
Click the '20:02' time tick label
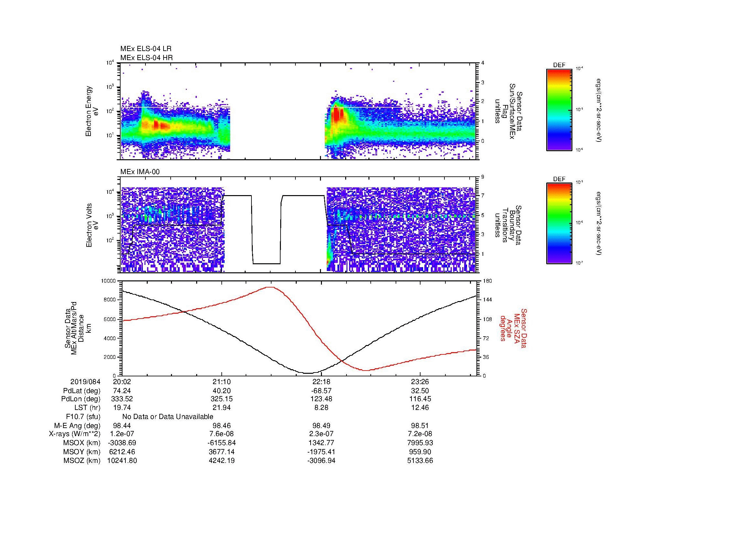pyautogui.click(x=122, y=382)
